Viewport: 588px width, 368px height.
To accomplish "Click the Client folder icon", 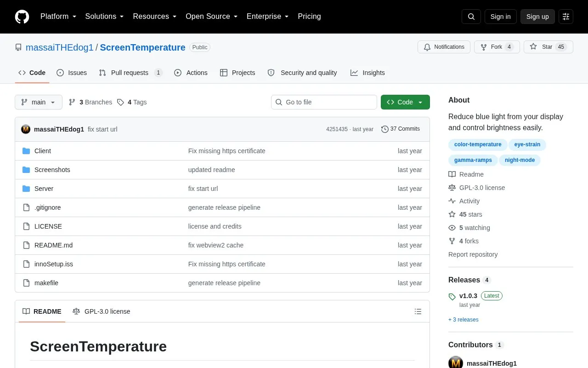I will [x=26, y=151].
